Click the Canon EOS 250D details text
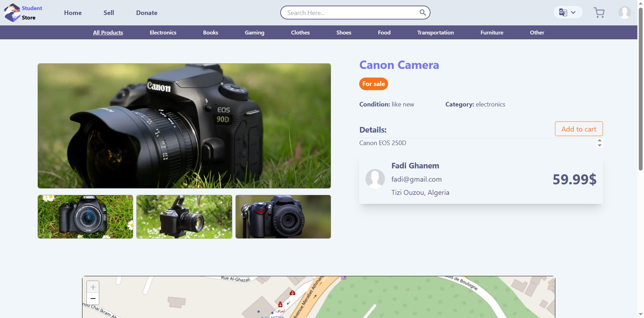The width and height of the screenshot is (644, 318). [x=383, y=143]
